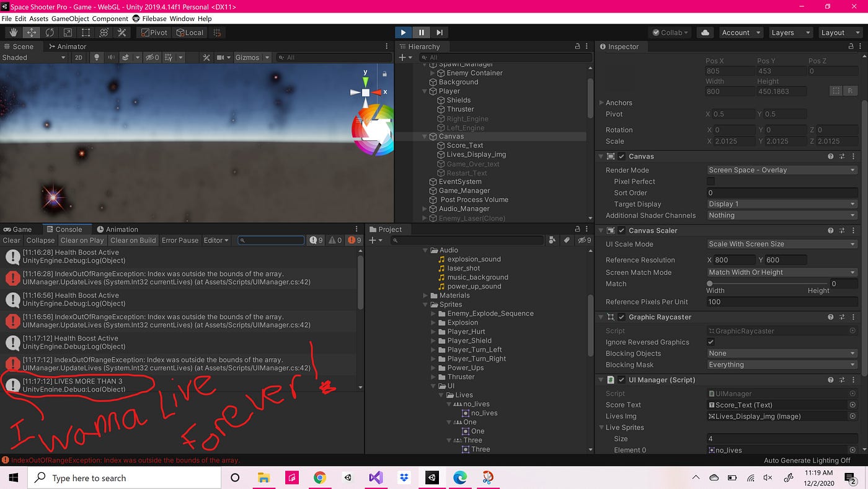Switch to the Animator tab
The height and width of the screenshot is (489, 868).
coord(67,47)
